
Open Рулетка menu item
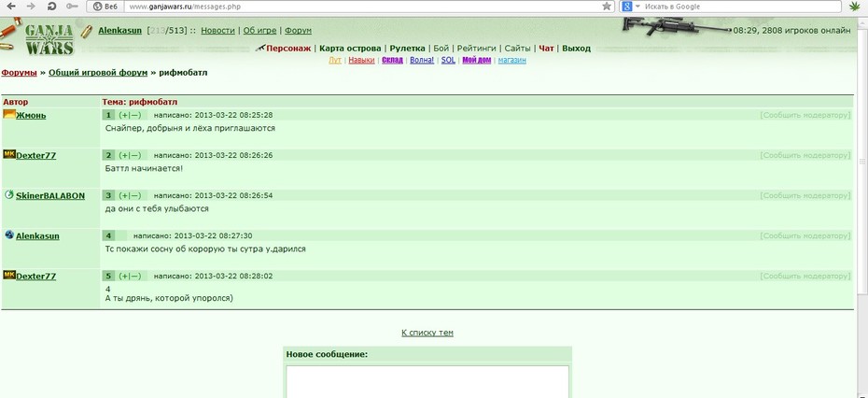coord(407,49)
